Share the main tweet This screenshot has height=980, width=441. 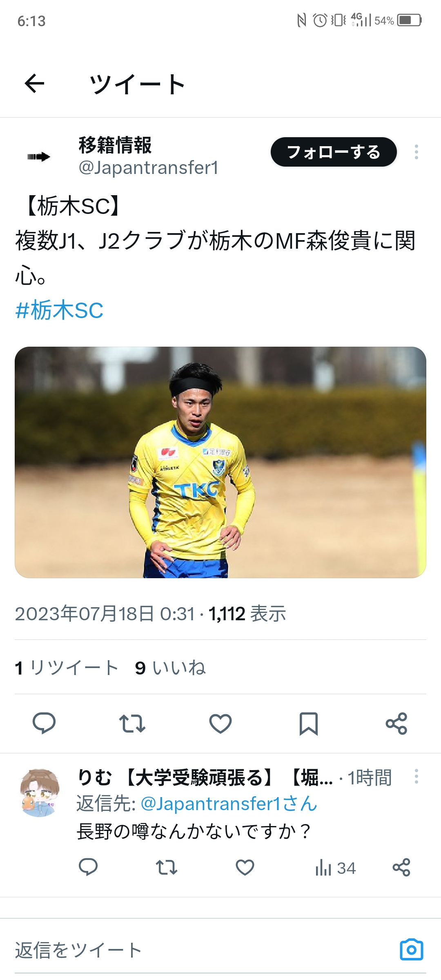[x=396, y=723]
